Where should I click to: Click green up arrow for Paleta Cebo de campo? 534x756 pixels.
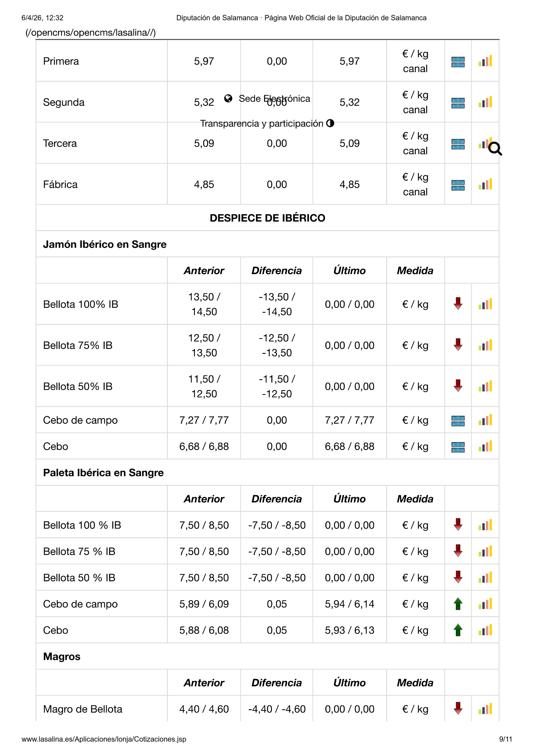[458, 604]
